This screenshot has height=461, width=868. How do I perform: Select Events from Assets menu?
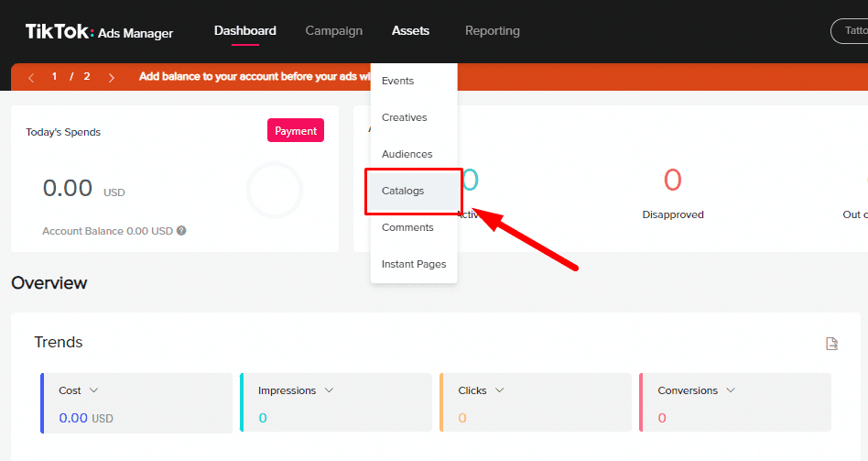[x=397, y=81]
